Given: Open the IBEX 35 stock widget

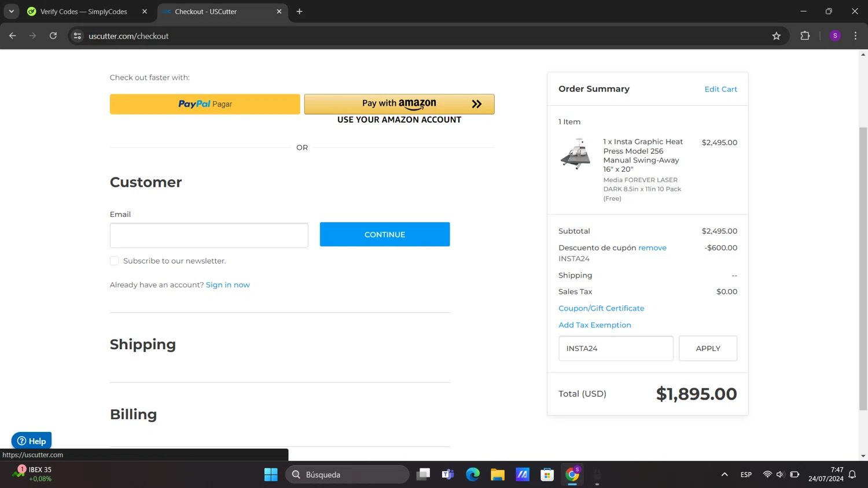Looking at the screenshot, I should coord(34,474).
